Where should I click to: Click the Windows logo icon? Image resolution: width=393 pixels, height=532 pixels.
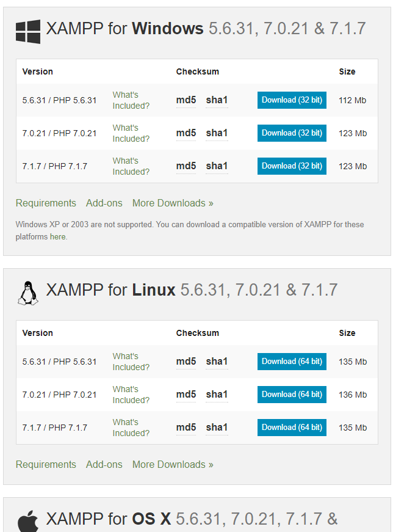(28, 32)
